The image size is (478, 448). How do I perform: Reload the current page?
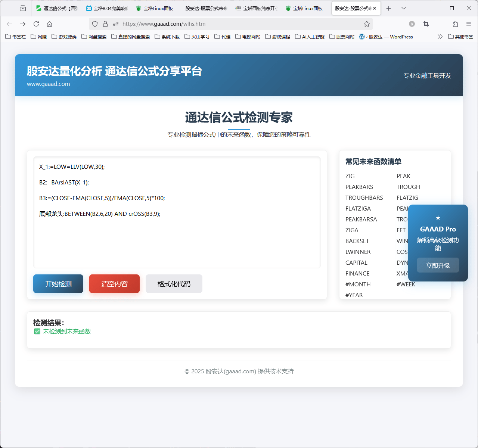[36, 24]
